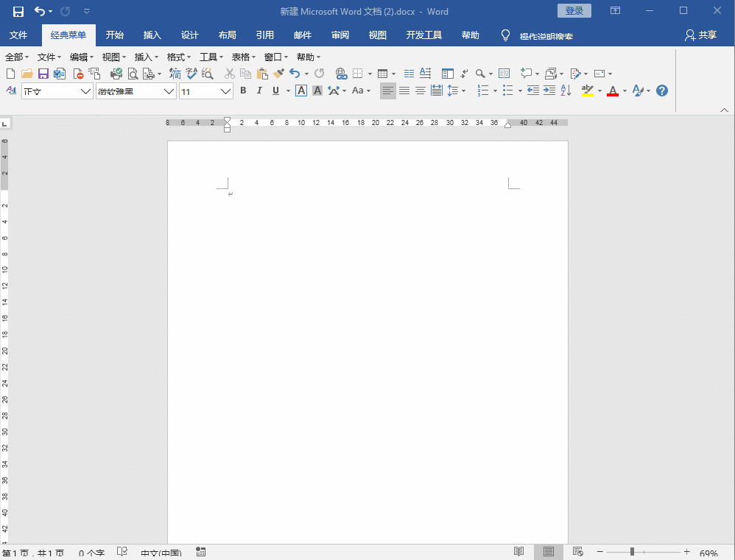This screenshot has height=560, width=735.
Task: Click the Columns layout icon
Action: pyautogui.click(x=409, y=74)
